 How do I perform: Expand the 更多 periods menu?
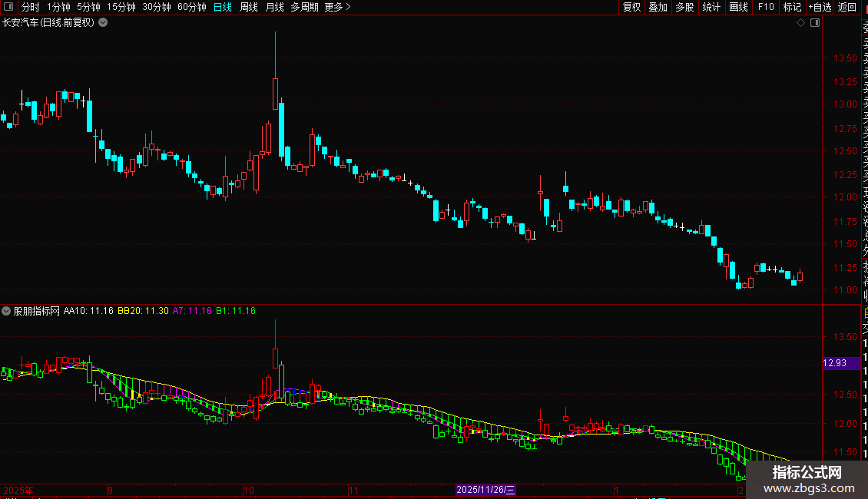[338, 7]
